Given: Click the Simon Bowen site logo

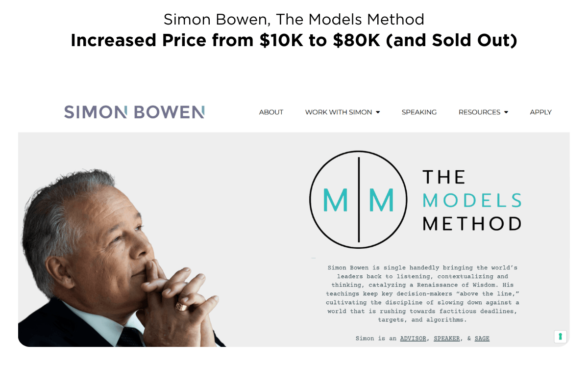Looking at the screenshot, I should click(x=134, y=112).
